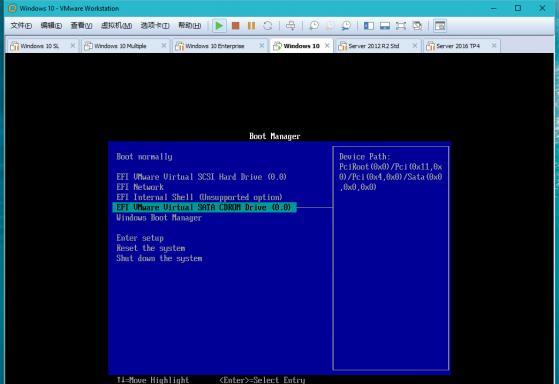559x384 pixels.
Task: Select EFI Internal Shell (Unsupported option)
Action: click(199, 197)
